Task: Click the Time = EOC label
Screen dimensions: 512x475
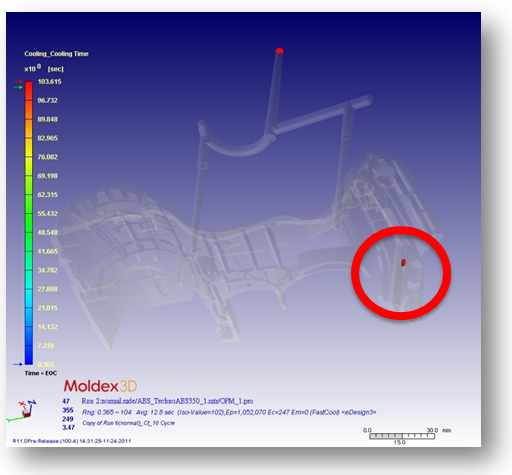Action: pyautogui.click(x=41, y=373)
